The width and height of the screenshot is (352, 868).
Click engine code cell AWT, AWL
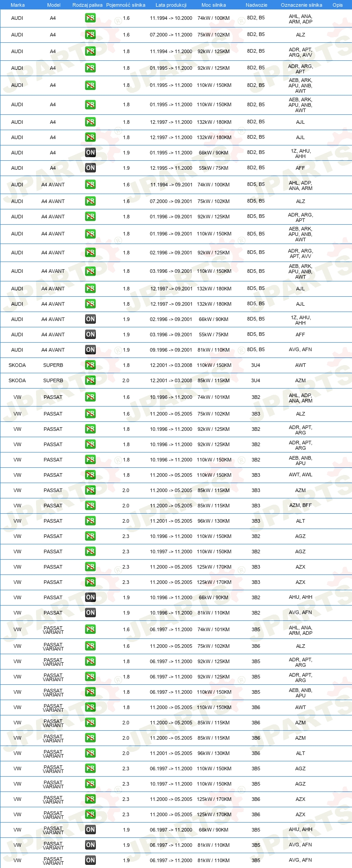coord(301,475)
